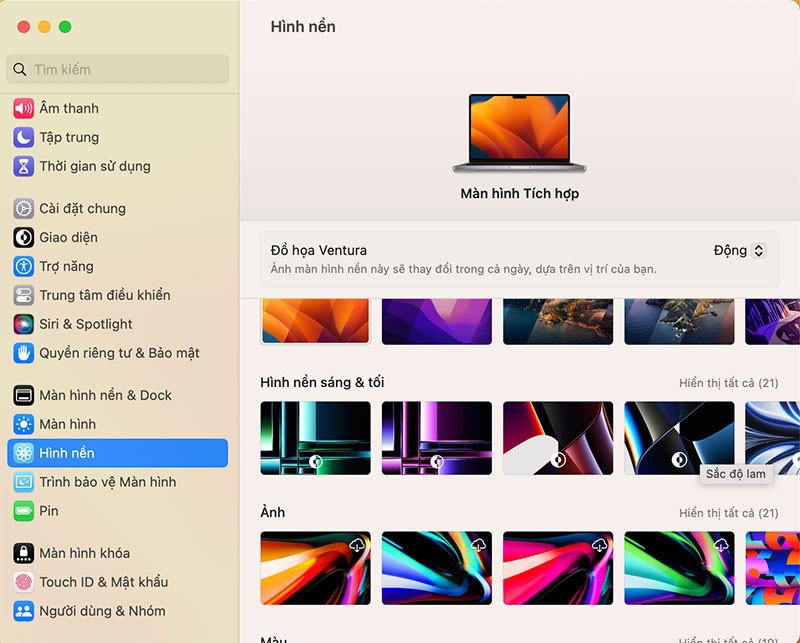Click cloud download on second Ảnh wallpaper
This screenshot has width=800, height=643.
click(479, 545)
